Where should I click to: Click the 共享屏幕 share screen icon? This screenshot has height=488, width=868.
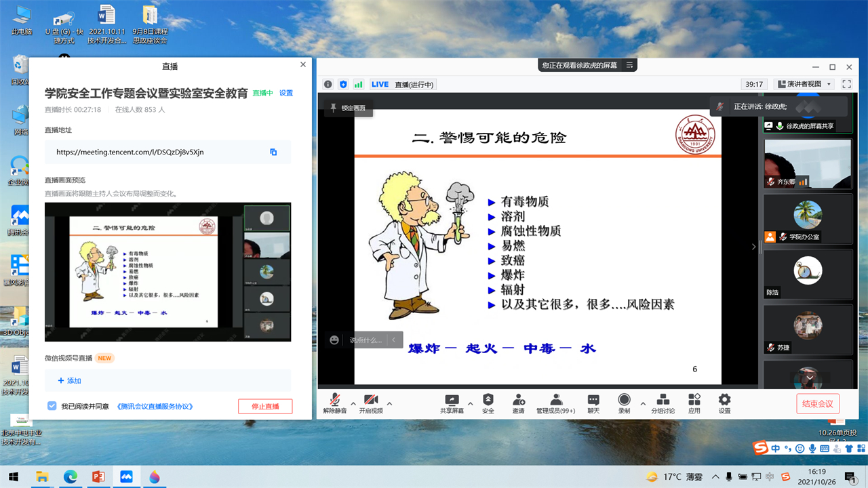click(x=452, y=400)
